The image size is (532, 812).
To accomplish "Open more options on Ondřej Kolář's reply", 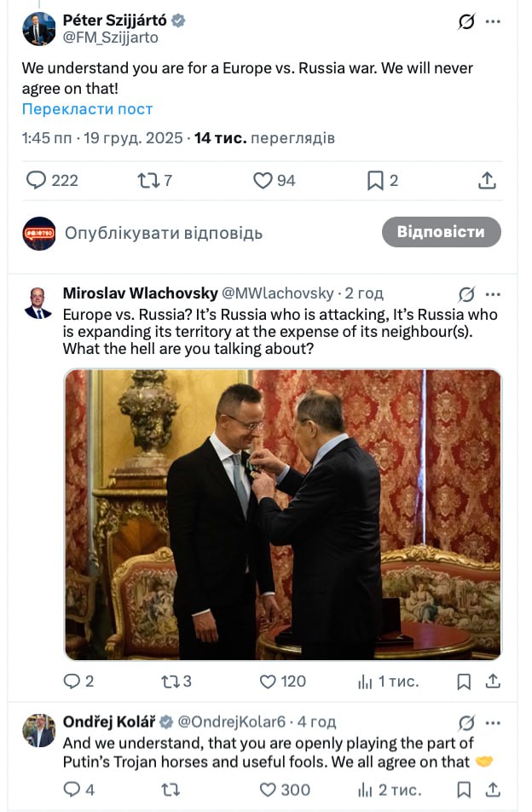I will (493, 722).
